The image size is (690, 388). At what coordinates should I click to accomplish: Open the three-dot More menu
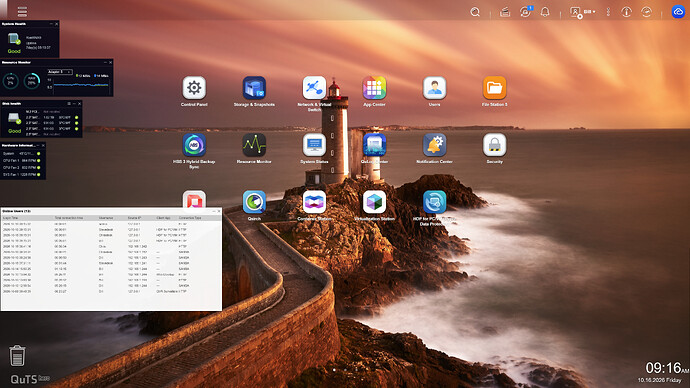(608, 12)
